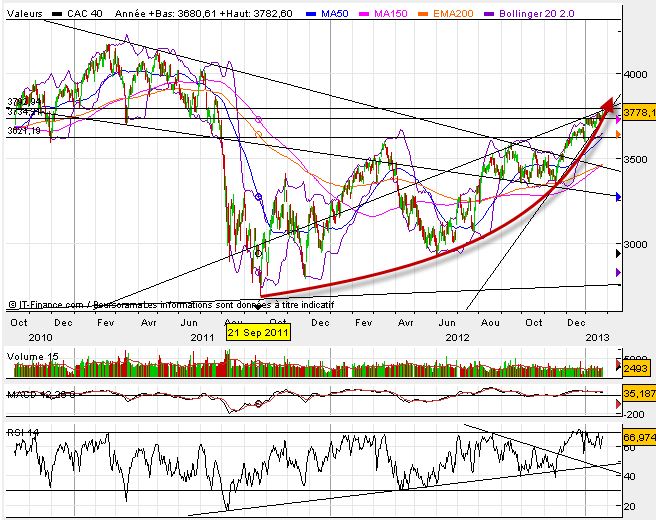
Task: Click the 66,974 RSI value tag
Action: [x=638, y=437]
